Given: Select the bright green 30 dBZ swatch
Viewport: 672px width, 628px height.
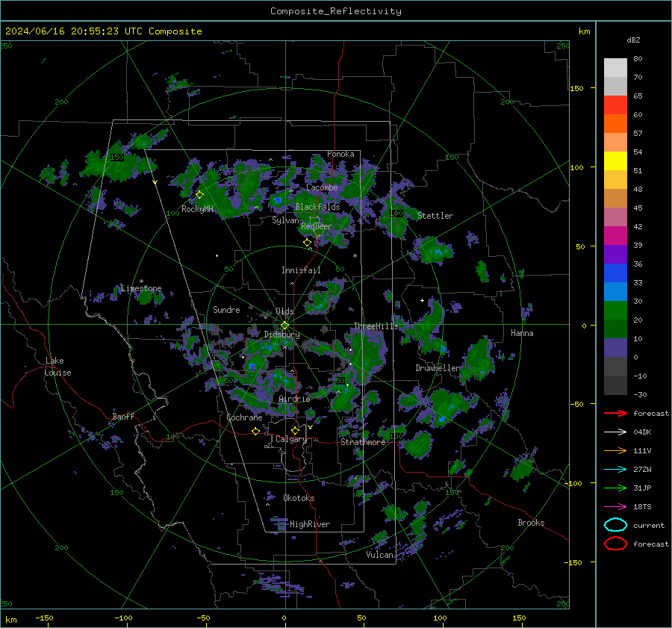Looking at the screenshot, I should 615,311.
